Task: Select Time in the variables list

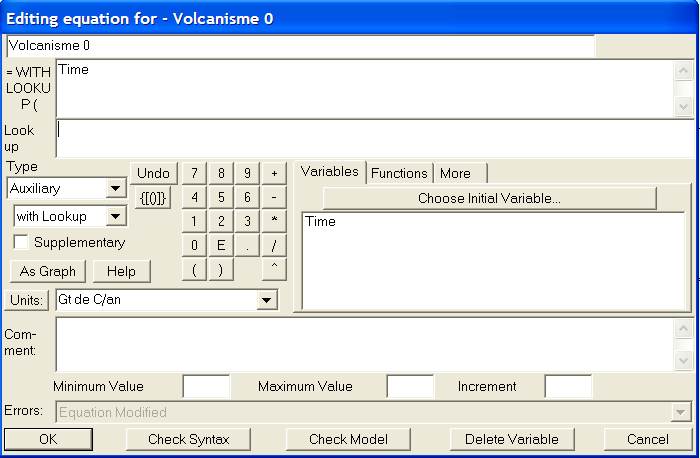Action: pos(321,222)
